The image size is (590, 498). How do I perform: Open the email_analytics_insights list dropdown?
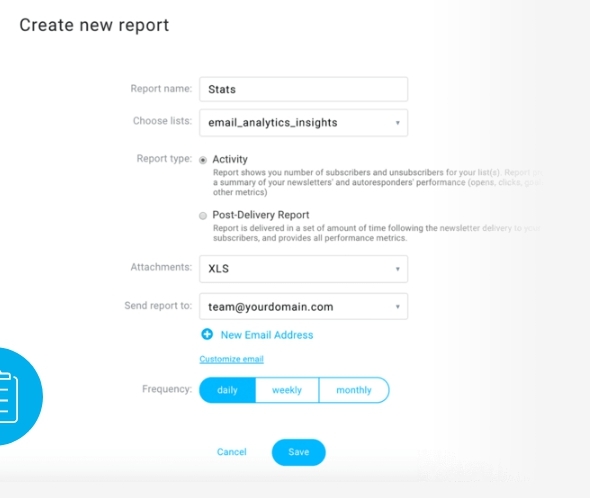(x=303, y=123)
